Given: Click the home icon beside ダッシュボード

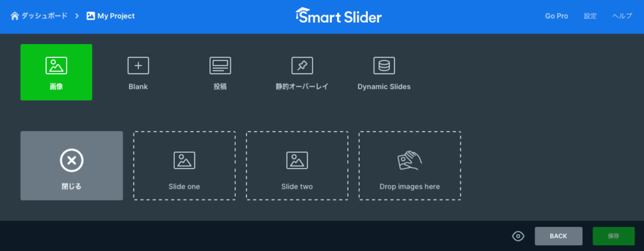Looking at the screenshot, I should [x=15, y=16].
